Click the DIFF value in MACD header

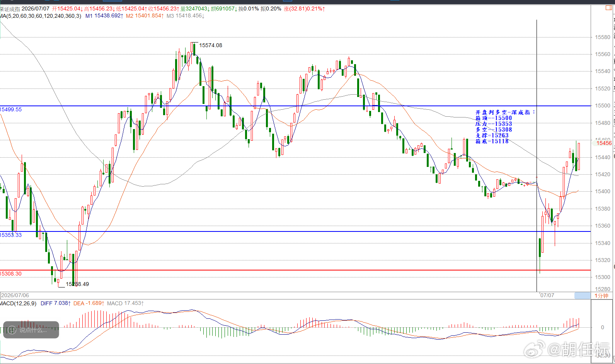tap(56, 303)
